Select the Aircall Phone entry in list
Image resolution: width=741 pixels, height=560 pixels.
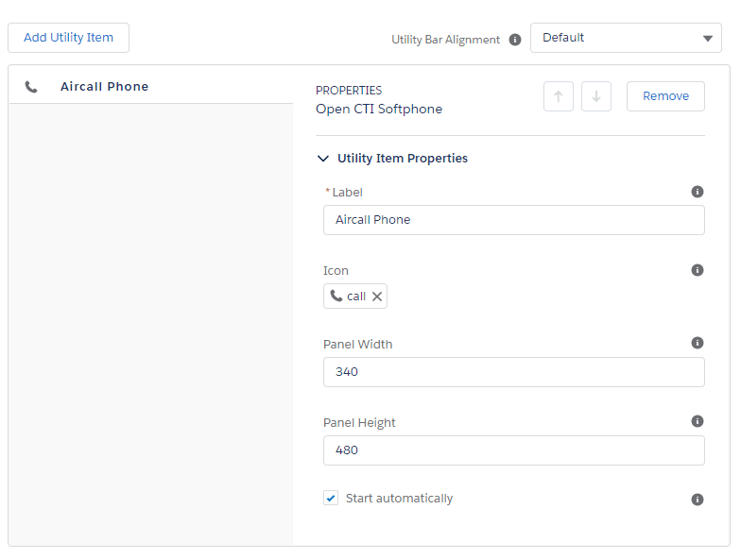pos(104,87)
